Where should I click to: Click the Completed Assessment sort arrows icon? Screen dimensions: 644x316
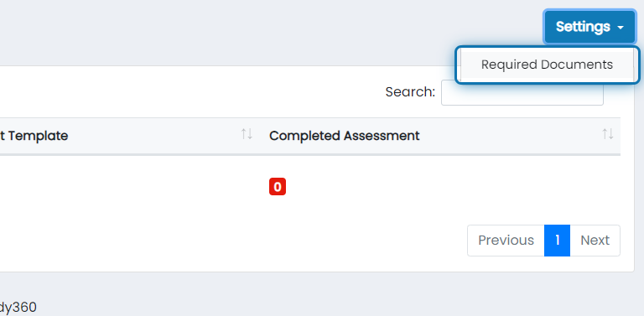(x=607, y=134)
